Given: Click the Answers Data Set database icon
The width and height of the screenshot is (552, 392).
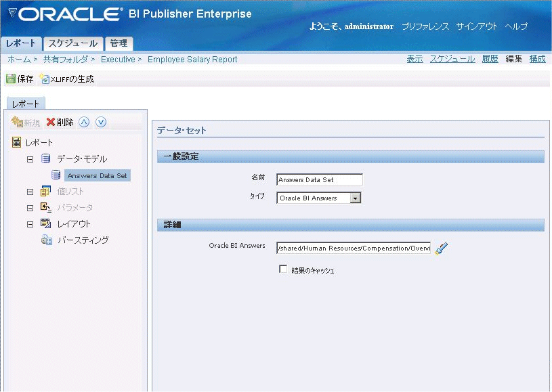Looking at the screenshot, I should click(x=56, y=175).
